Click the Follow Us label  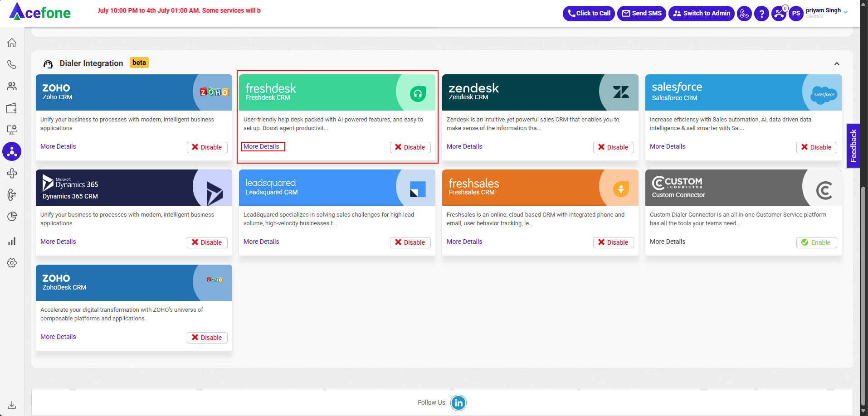coord(432,402)
